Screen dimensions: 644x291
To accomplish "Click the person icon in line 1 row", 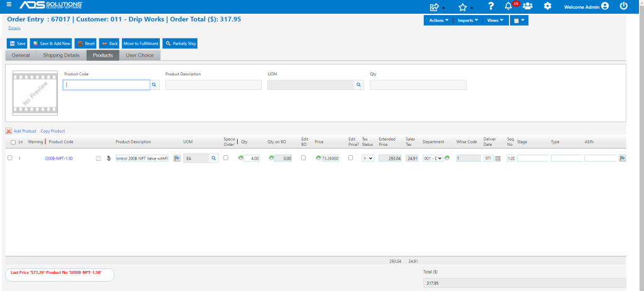I will (x=109, y=158).
